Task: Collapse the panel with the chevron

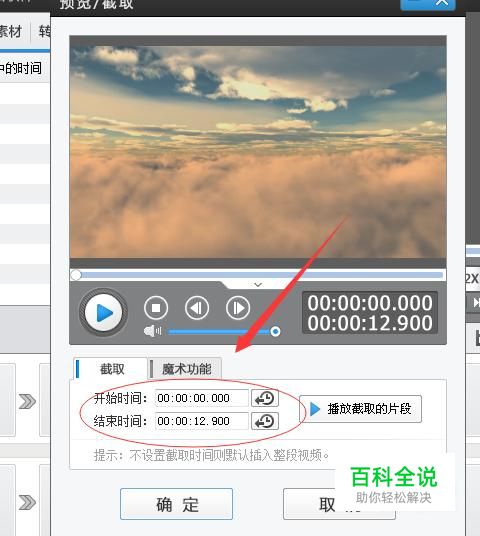Action: pos(258,284)
